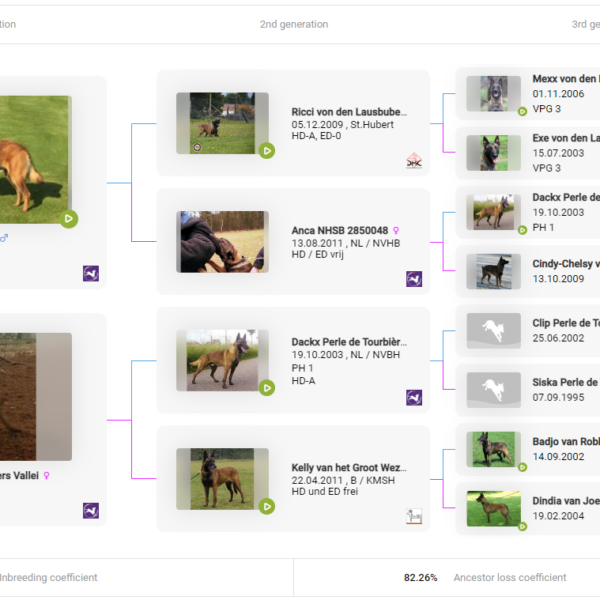Click the 82.26% ancestor loss value

tap(421, 577)
